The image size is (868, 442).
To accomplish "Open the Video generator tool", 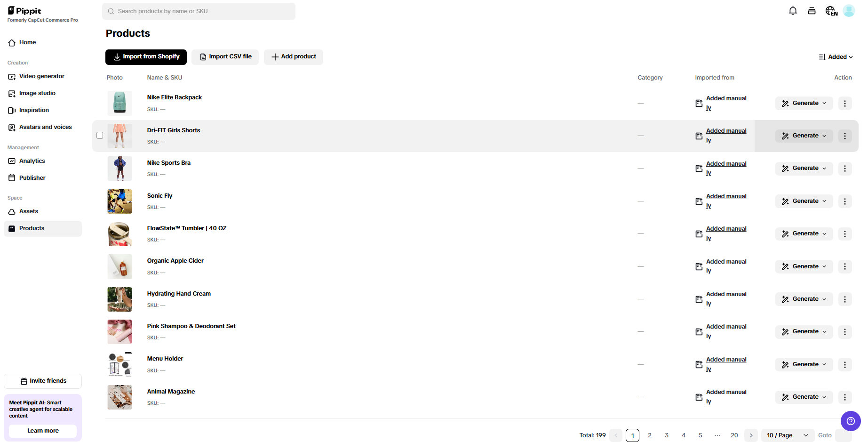I will pyautogui.click(x=42, y=76).
